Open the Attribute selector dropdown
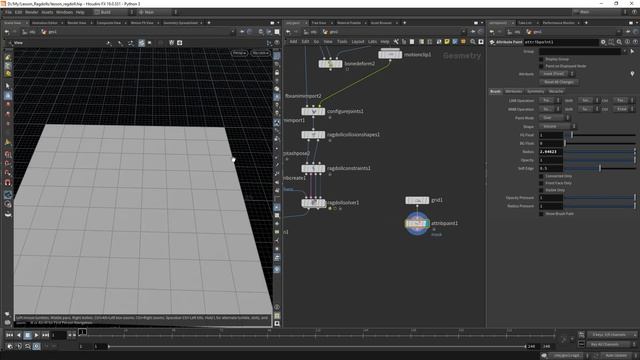 pos(556,74)
